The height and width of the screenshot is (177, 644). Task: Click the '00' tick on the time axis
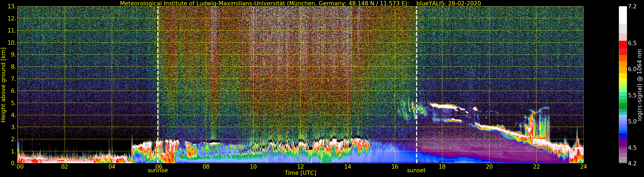[x=20, y=166]
